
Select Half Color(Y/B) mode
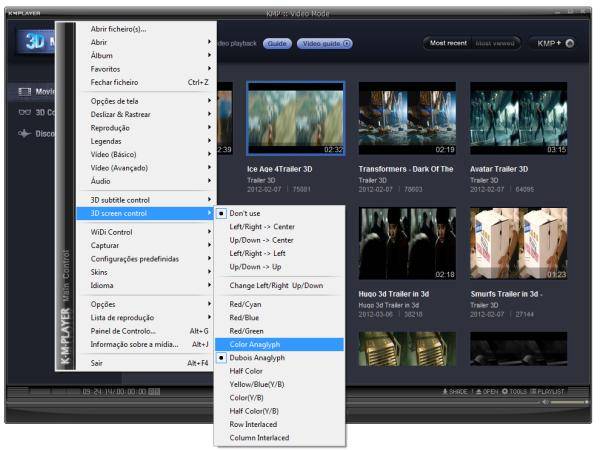coord(280,411)
